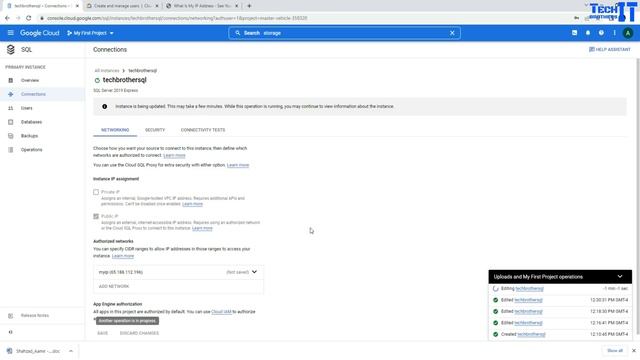
Task: Open the Cloud IAM link
Action: (221, 312)
